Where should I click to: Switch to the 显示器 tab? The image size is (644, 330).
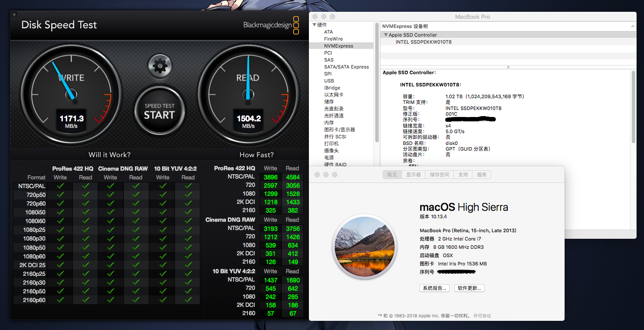pos(413,175)
